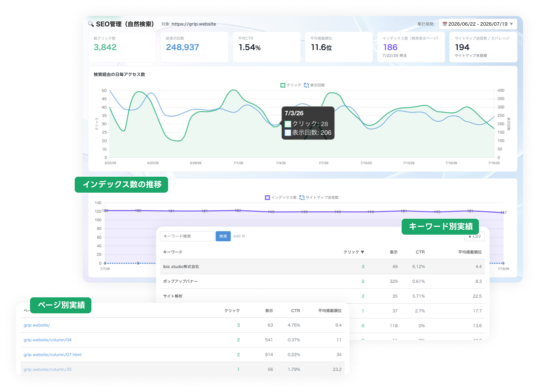Open the grip.website/column/07.html link
The image size is (539, 392).
click(52, 355)
